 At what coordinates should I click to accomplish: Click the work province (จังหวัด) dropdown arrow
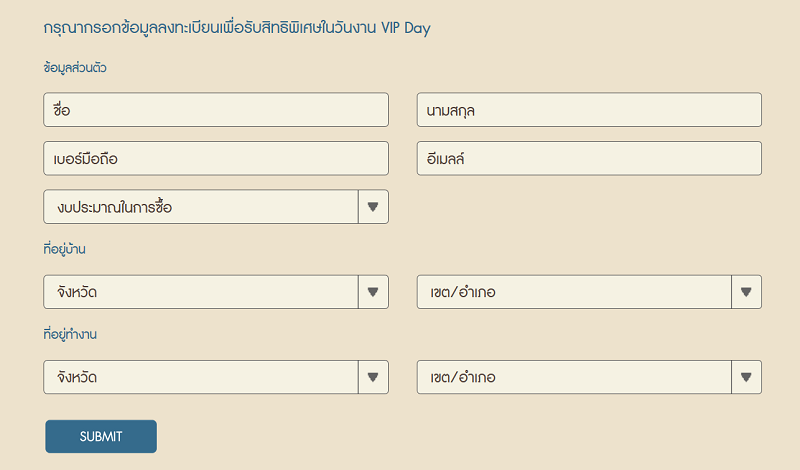pyautogui.click(x=373, y=377)
